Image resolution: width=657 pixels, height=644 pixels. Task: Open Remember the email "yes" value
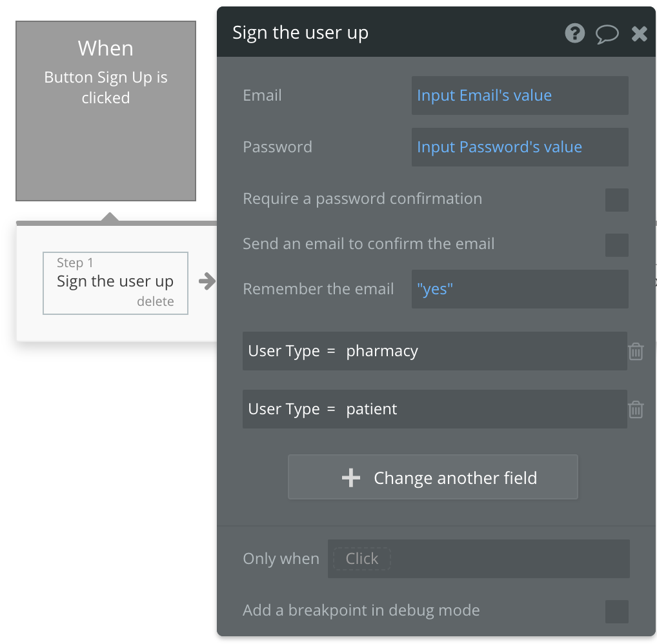point(435,289)
